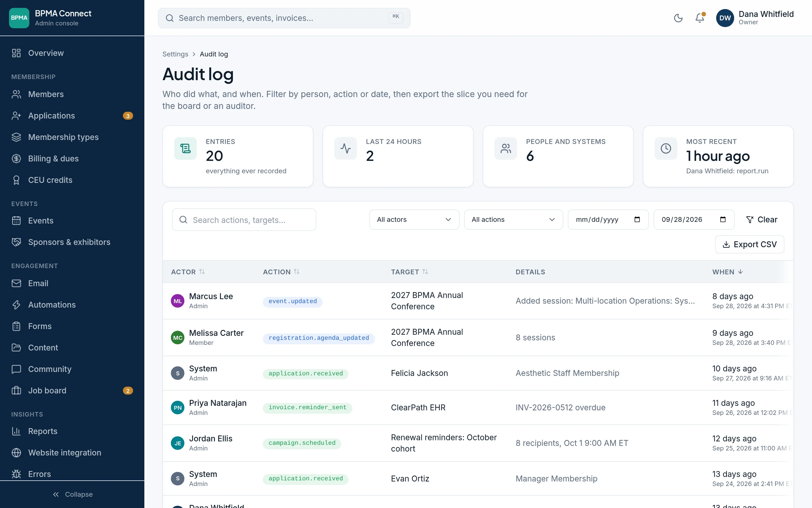Click the Manager Membership details cell

click(x=556, y=479)
